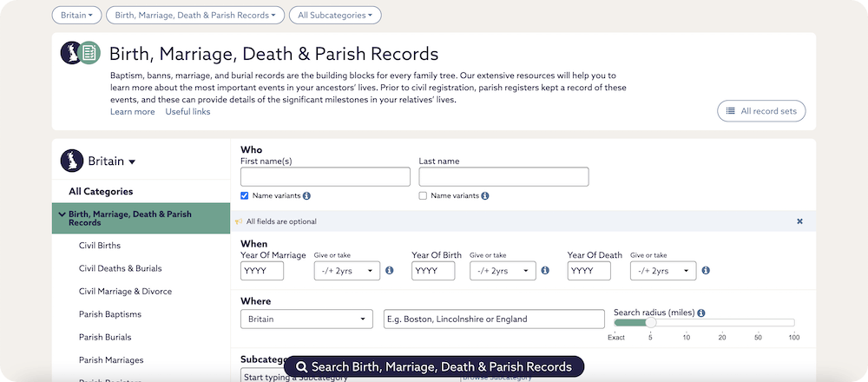The height and width of the screenshot is (382, 868).
Task: Enable Last name variants checkbox
Action: click(x=423, y=196)
